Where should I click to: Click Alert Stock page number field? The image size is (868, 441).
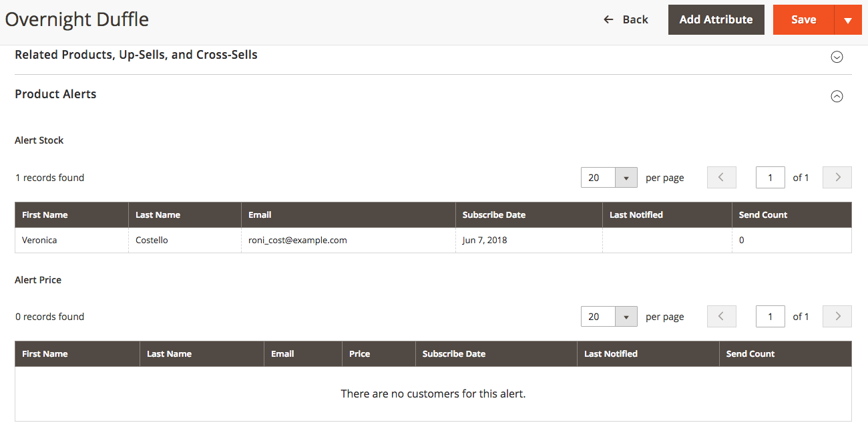coord(770,178)
